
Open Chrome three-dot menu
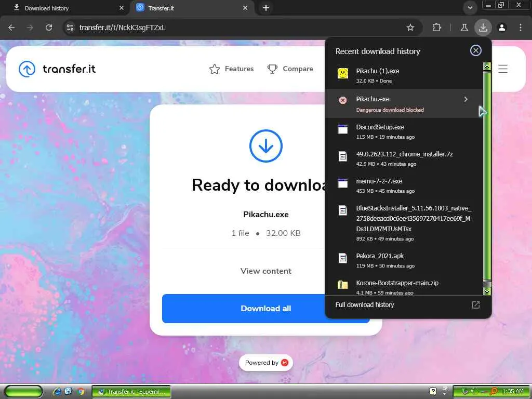click(521, 28)
